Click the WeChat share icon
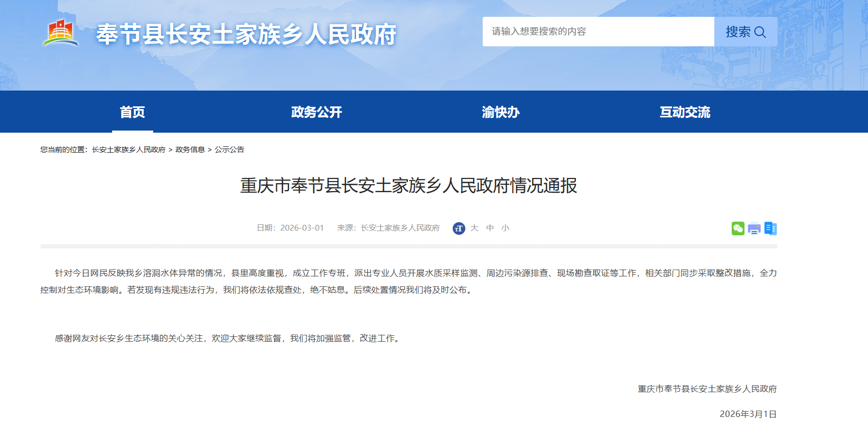868x428 pixels. click(737, 228)
